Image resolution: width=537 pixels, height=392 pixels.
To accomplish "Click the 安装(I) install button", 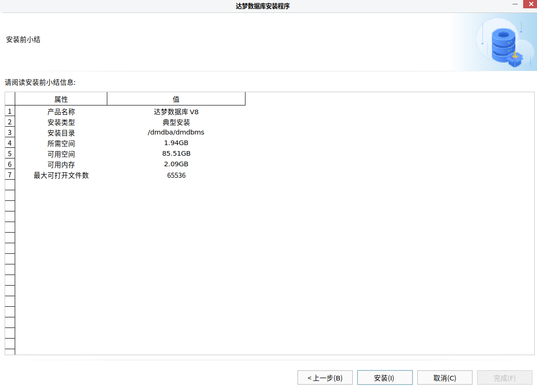I will coord(385,378).
